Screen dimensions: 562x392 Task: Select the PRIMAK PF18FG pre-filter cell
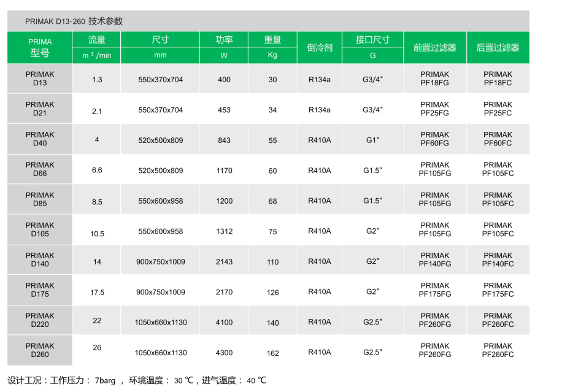tap(434, 79)
